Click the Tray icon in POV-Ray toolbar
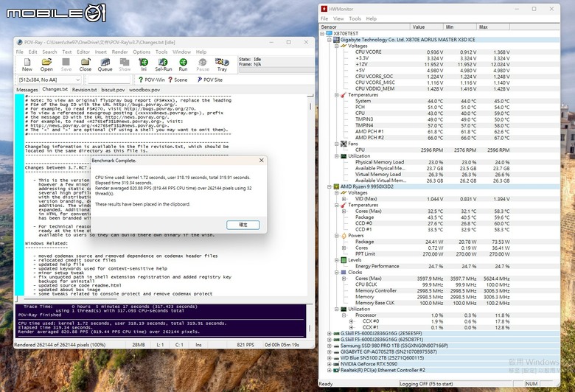 coord(222,65)
